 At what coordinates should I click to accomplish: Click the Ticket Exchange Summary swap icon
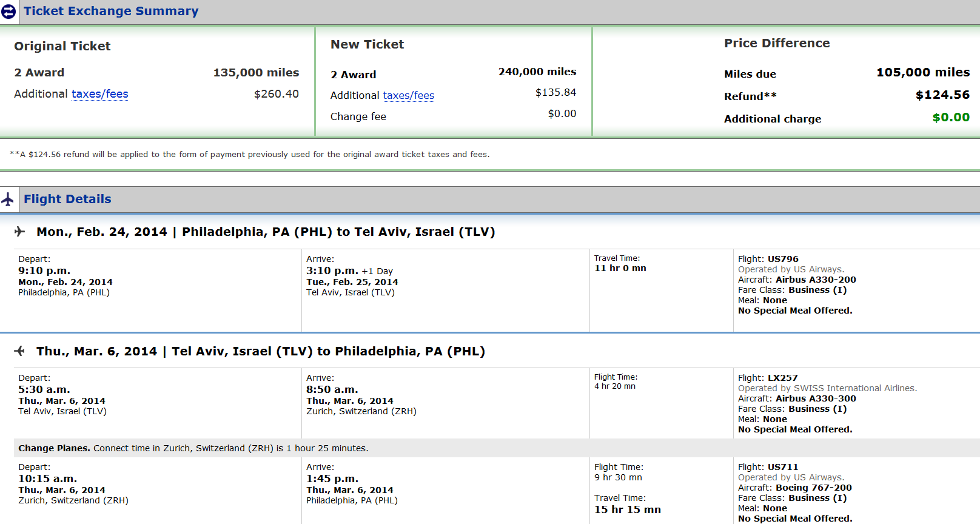8,12
